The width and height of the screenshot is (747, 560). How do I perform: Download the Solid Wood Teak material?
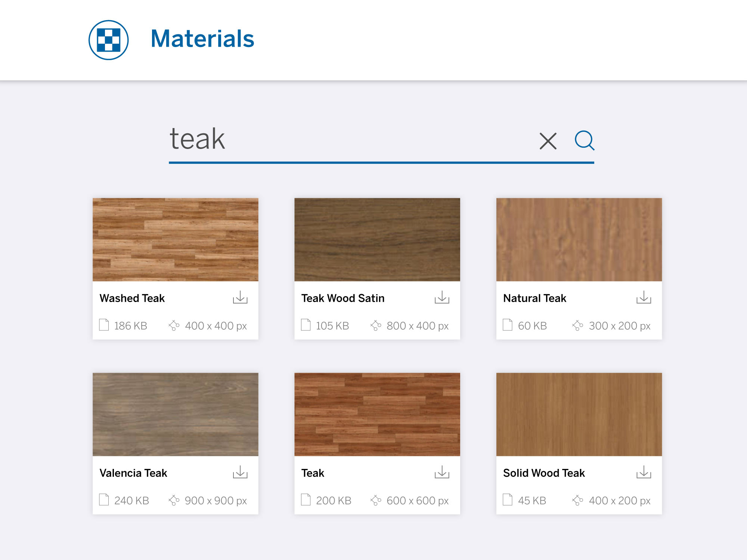pos(644,473)
